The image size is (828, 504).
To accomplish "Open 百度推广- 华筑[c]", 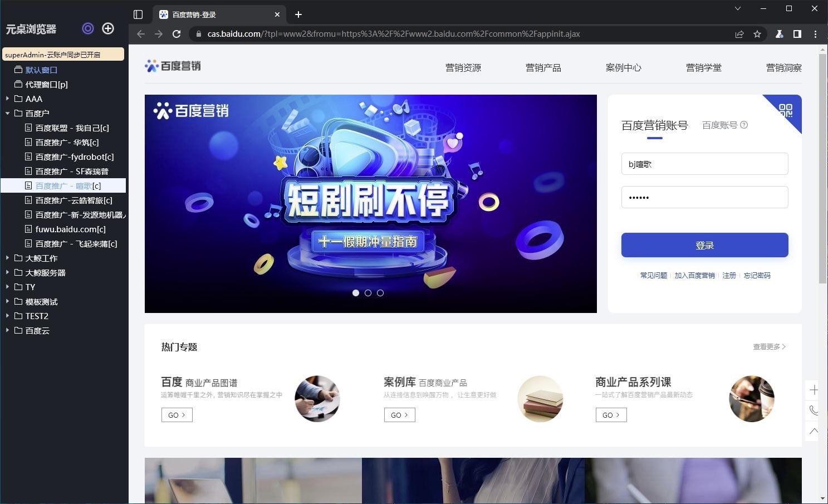I will [x=67, y=142].
